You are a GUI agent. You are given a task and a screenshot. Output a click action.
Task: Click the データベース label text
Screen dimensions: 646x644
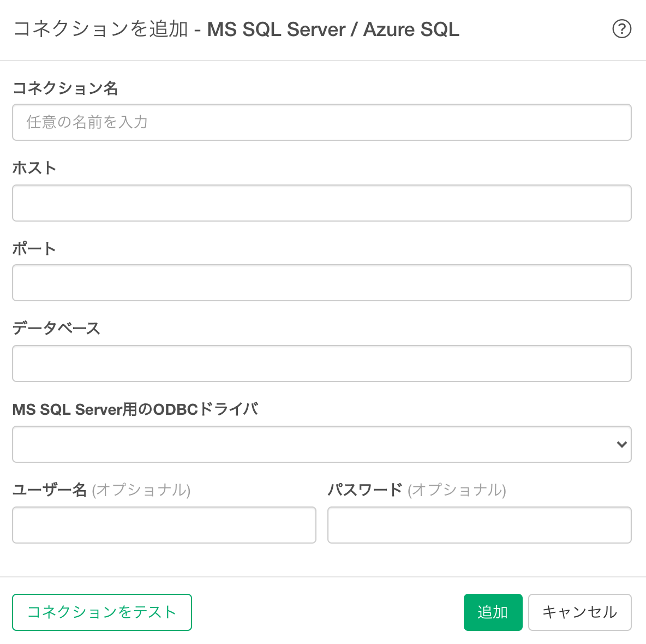[56, 329]
